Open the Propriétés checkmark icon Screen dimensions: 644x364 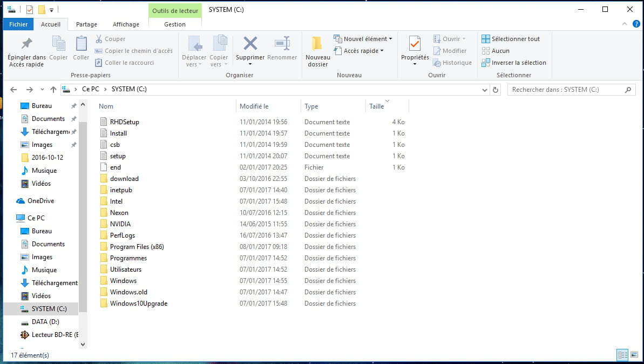tap(415, 44)
